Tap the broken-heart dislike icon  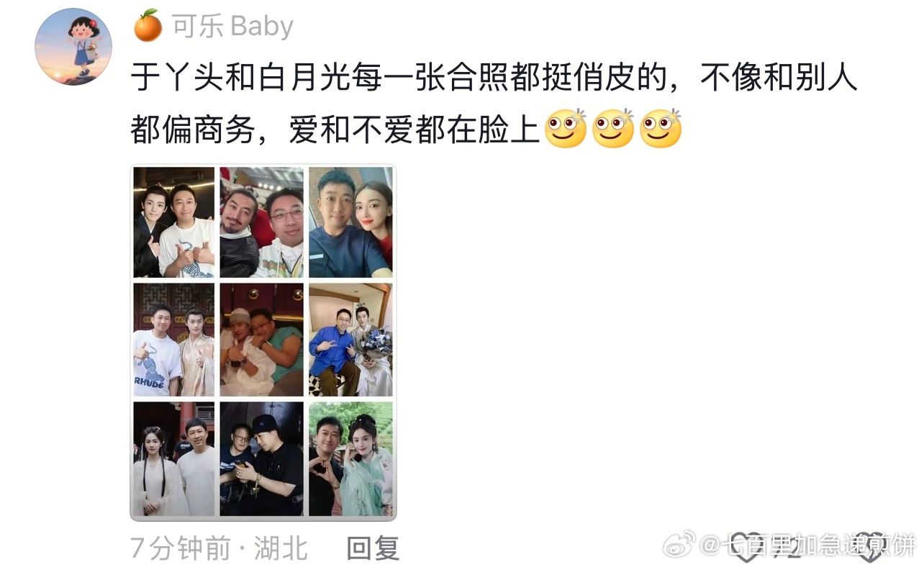click(869, 548)
